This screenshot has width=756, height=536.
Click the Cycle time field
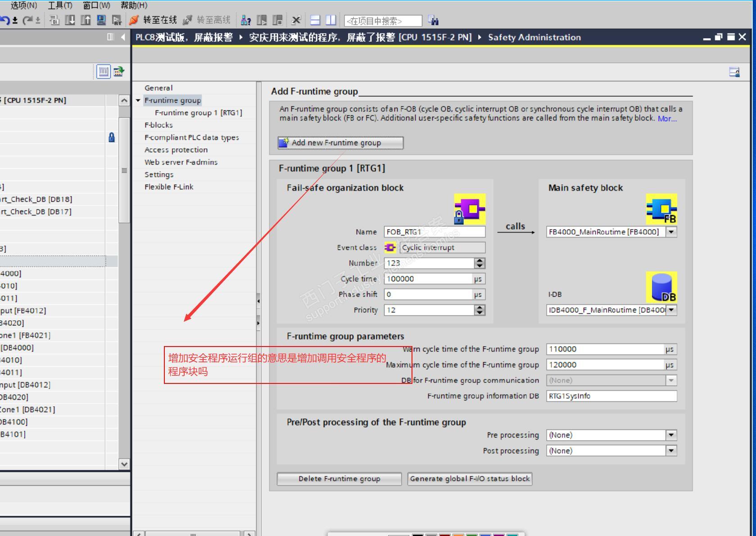[435, 279]
